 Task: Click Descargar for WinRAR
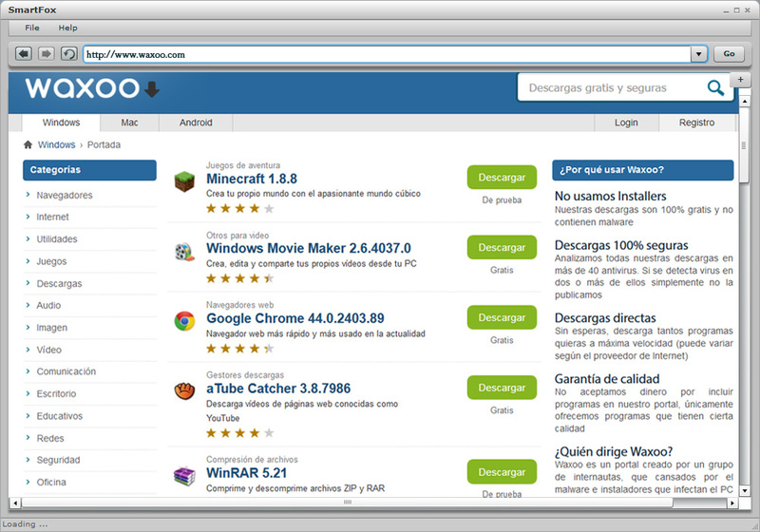[502, 472]
